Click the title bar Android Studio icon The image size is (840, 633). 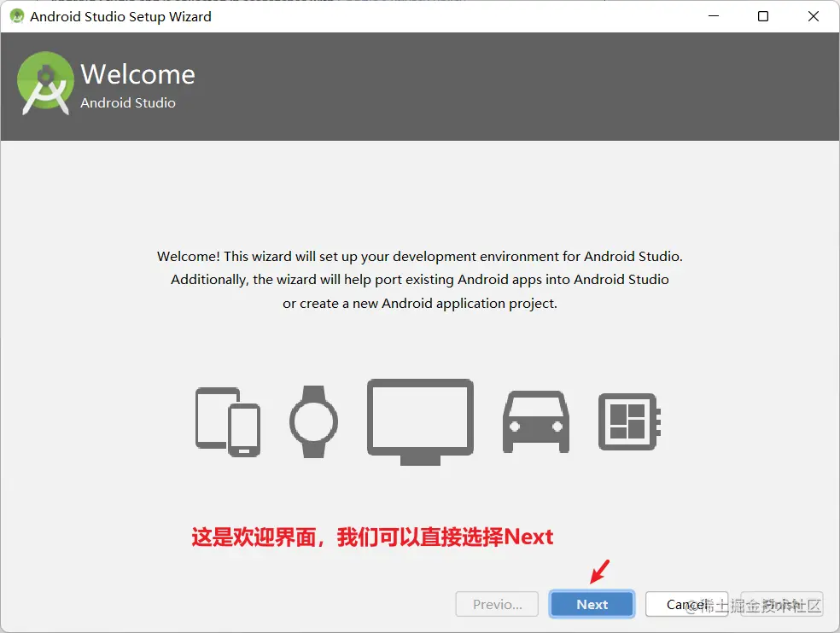pyautogui.click(x=17, y=16)
